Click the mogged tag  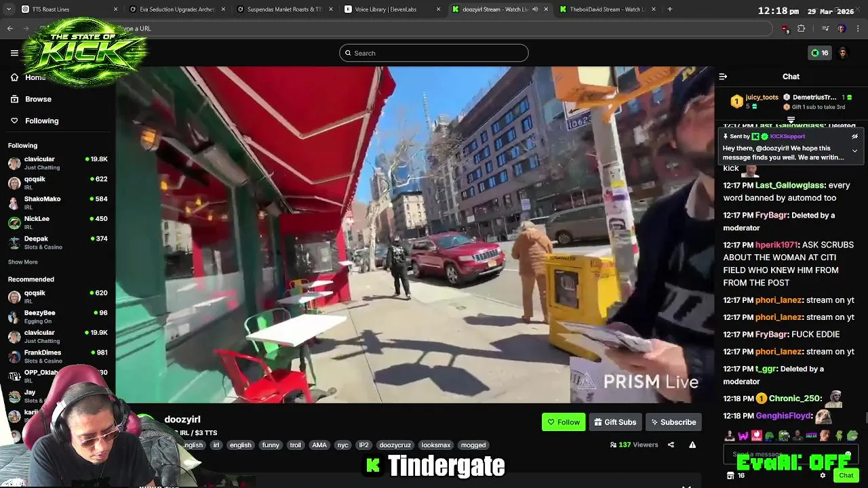coord(473,445)
